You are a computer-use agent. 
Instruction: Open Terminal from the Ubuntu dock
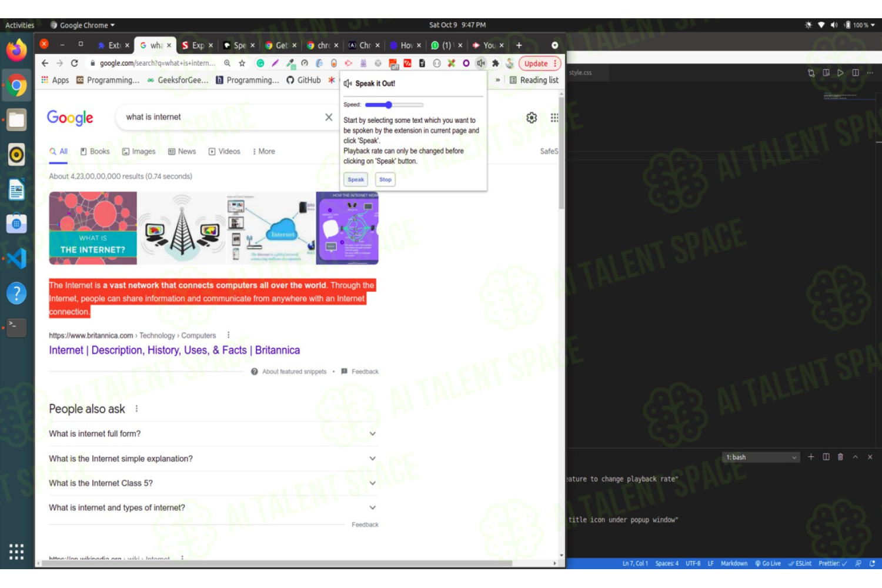pos(16,327)
